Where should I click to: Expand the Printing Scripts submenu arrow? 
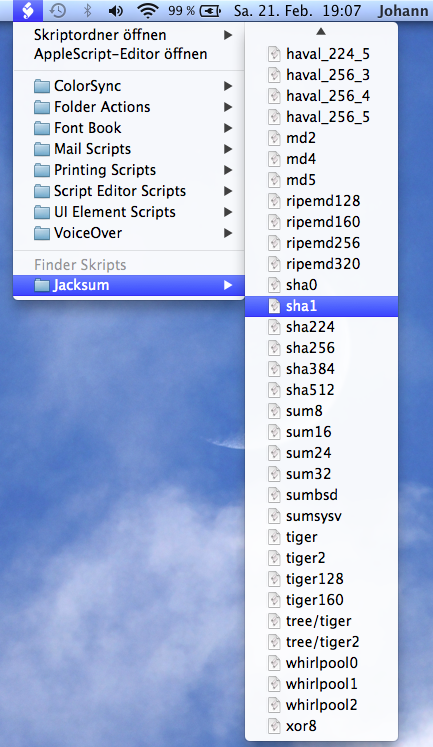[x=228, y=170]
